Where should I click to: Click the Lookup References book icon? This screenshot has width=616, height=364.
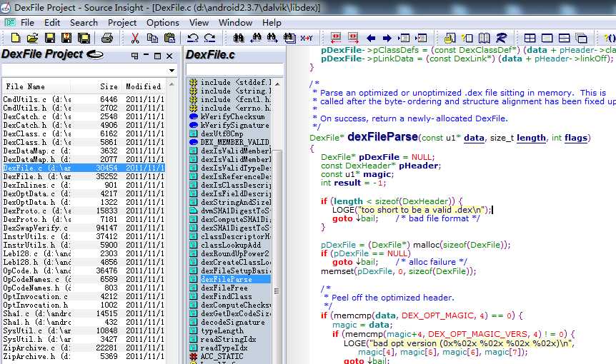click(484, 38)
